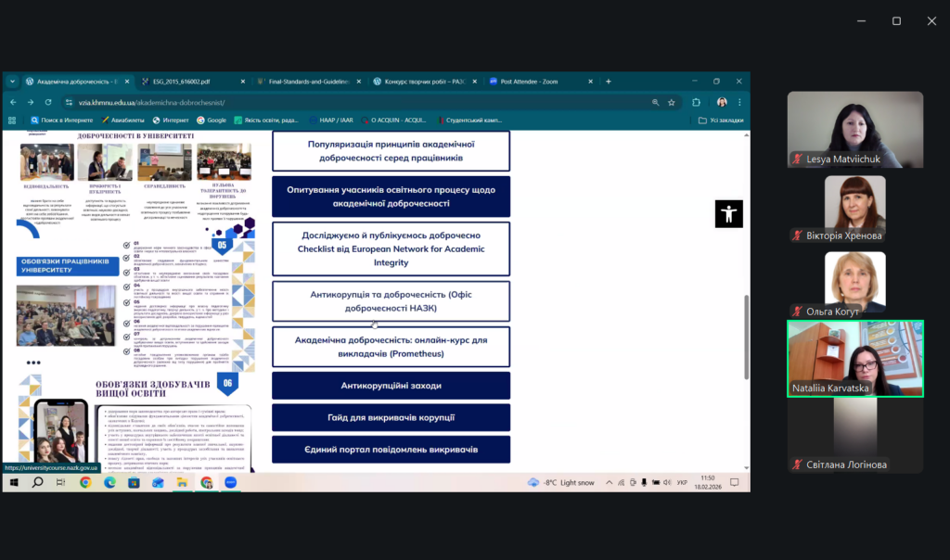
Task: Click Єдиний портал повідомлень викривачів button
Action: [391, 450]
